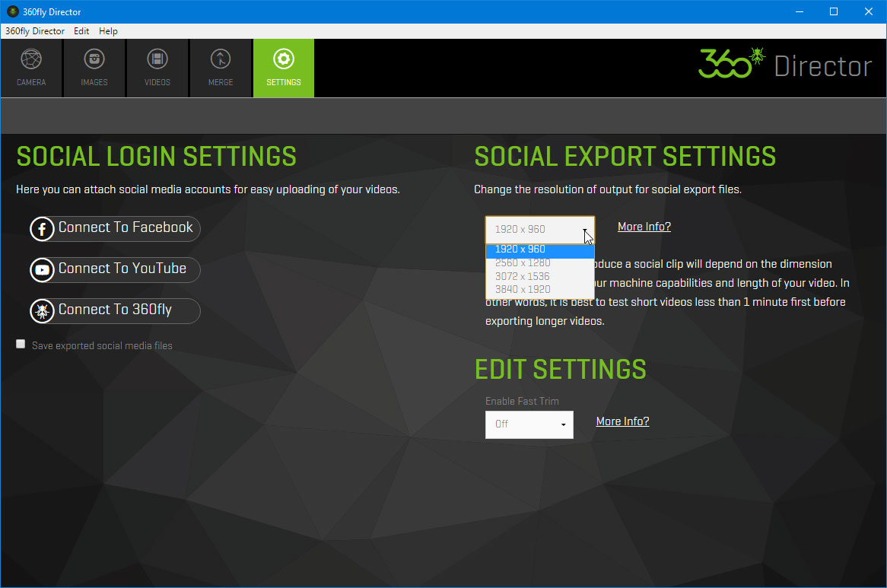Screen dimensions: 887x588
Task: Click the 360fly bug logo icon
Action: point(42,311)
